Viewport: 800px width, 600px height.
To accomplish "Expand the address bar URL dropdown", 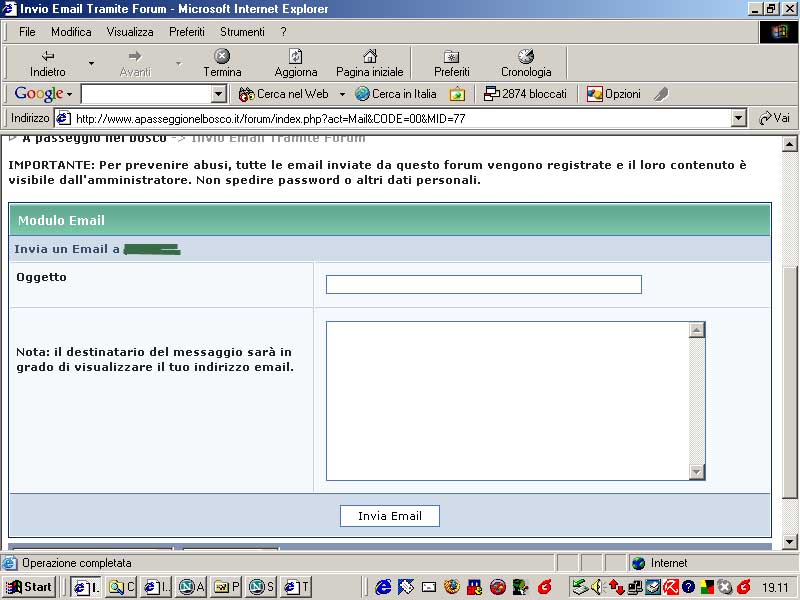I will click(x=739, y=118).
